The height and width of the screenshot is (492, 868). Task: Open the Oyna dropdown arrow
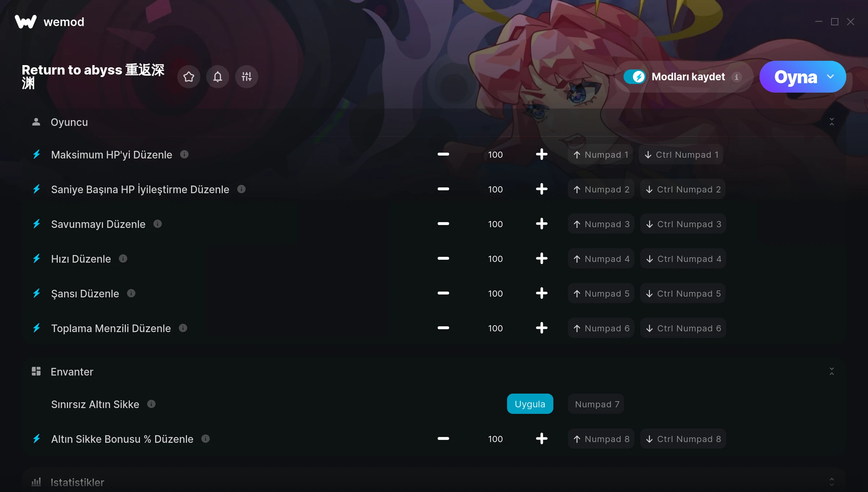point(830,77)
